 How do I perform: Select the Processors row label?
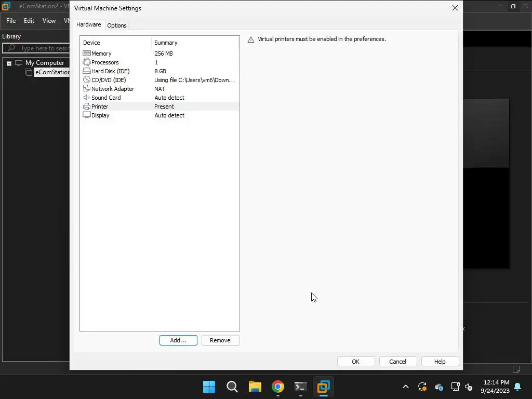point(105,62)
